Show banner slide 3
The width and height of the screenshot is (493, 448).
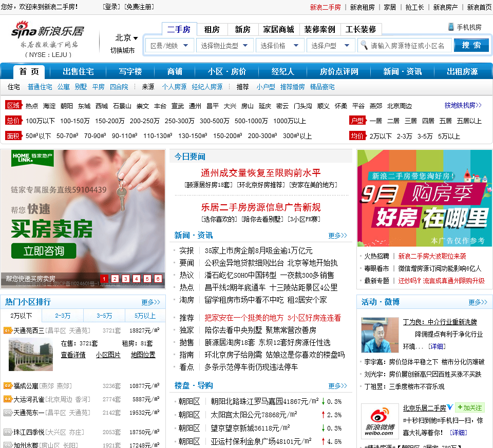click(x=126, y=278)
